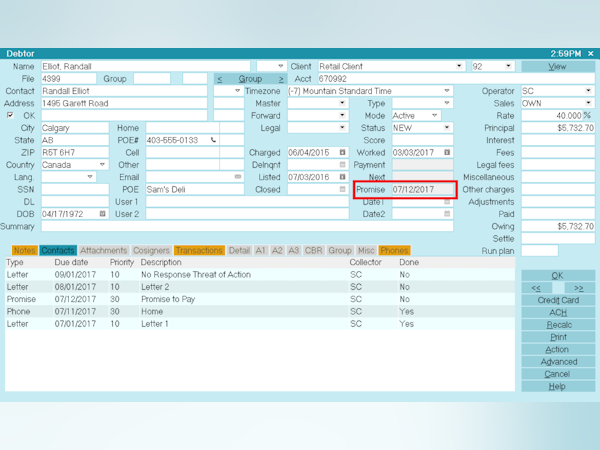Expand the Mode dropdown
The image size is (600, 450).
434,115
